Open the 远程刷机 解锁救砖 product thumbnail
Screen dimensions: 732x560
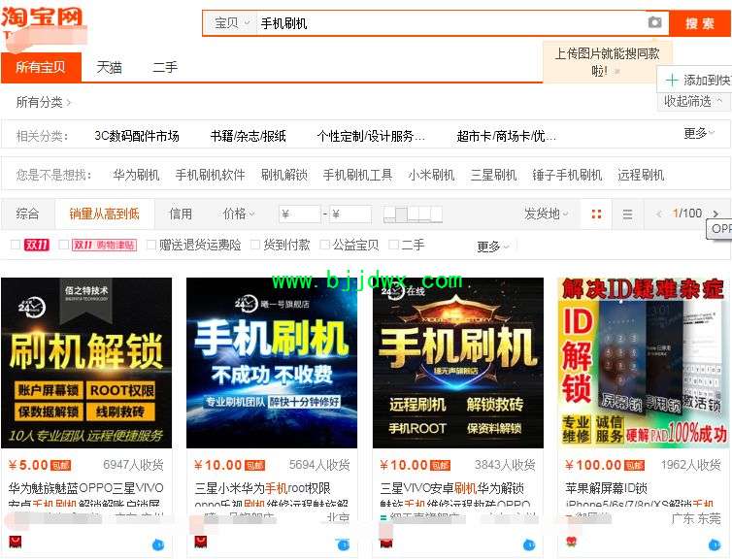coord(457,363)
